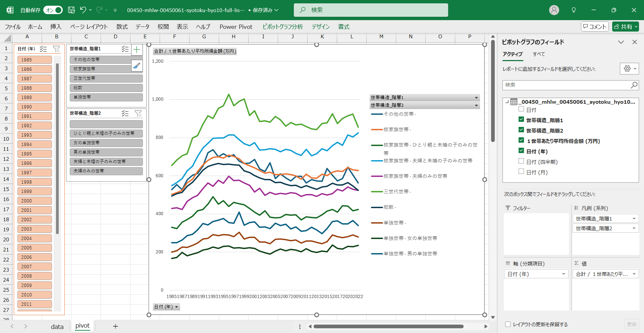This screenshot has height=333, width=644.
Task: Select 三世代世帯 slicer item
Action: tap(106, 78)
